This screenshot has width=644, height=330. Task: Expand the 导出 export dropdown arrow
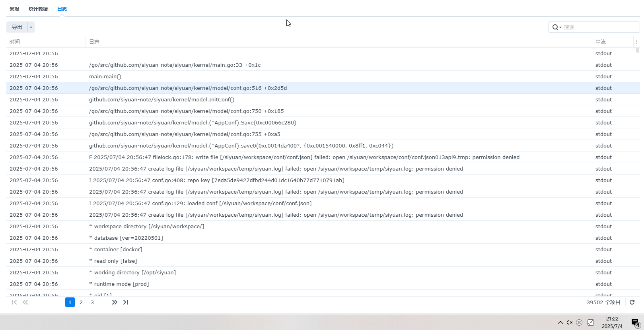[31, 27]
